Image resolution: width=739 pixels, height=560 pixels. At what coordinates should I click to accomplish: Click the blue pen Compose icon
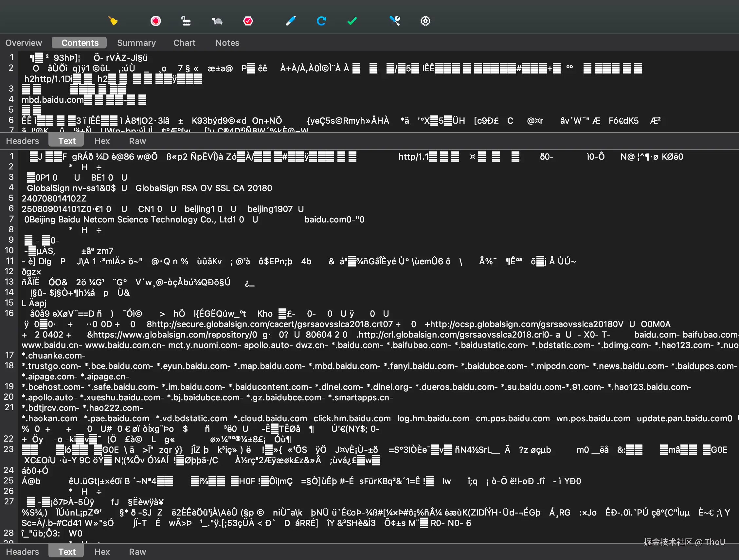click(x=291, y=21)
